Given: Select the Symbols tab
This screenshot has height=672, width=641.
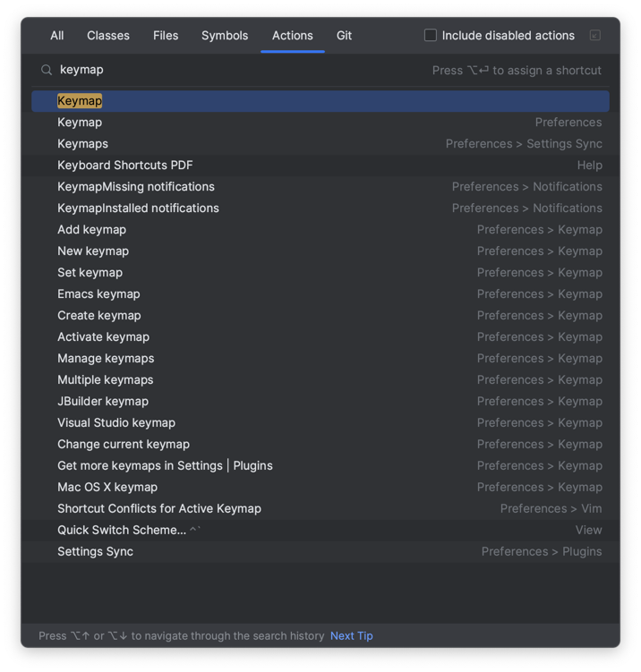Looking at the screenshot, I should pos(225,36).
